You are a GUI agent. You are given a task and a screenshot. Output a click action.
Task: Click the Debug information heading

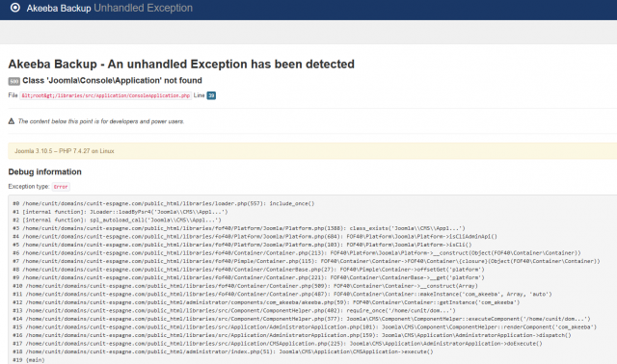45,171
